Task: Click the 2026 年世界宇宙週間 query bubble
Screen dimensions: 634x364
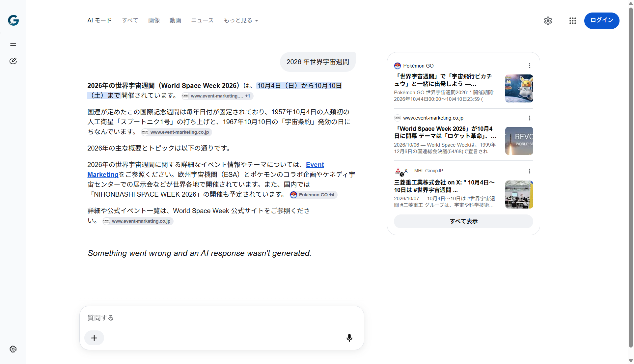Action: pos(318,62)
